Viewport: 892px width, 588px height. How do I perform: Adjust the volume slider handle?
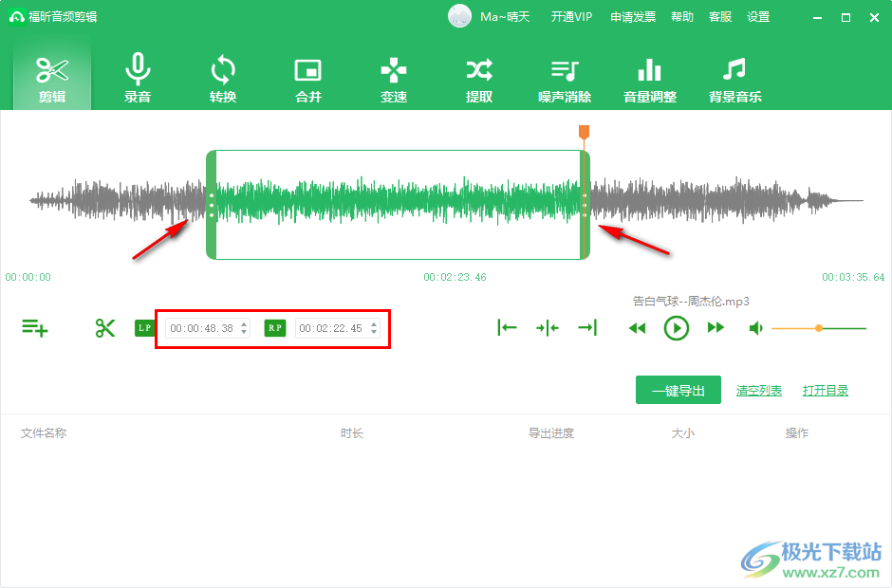click(819, 328)
